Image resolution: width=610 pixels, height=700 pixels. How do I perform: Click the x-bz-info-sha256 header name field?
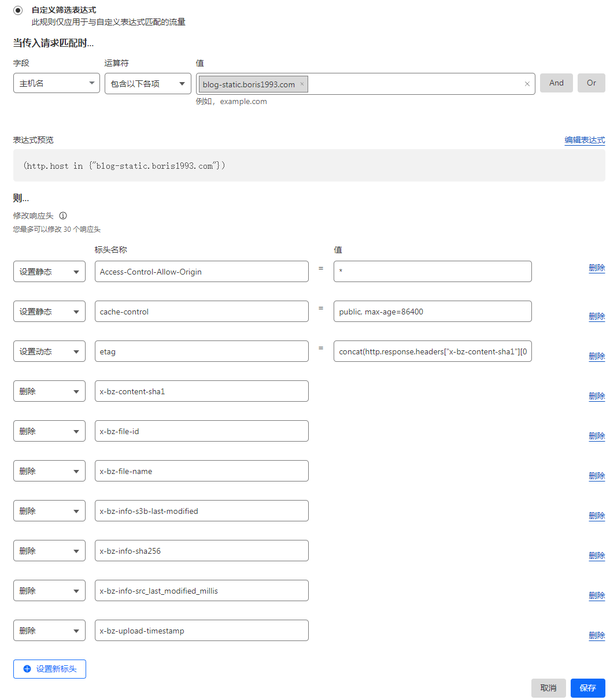pyautogui.click(x=201, y=551)
